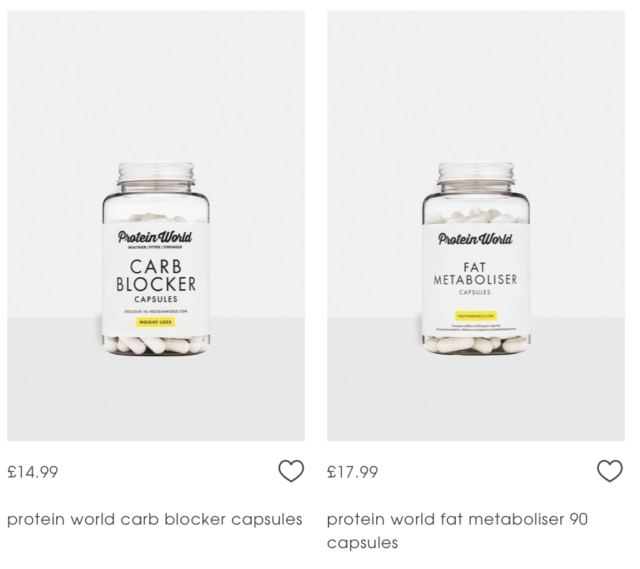The height and width of the screenshot is (569, 640).
Task: Click yellow badge on Fat Metaboliser bottle
Action: point(476,316)
